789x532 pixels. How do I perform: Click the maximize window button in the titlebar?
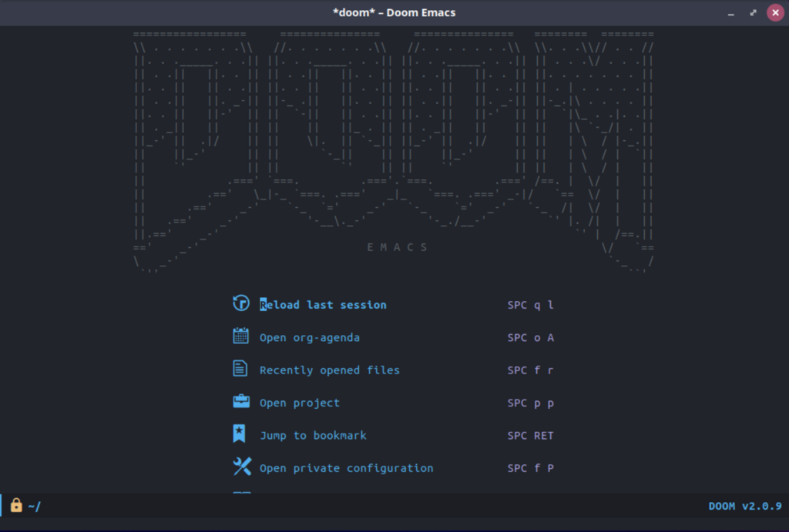(x=751, y=12)
